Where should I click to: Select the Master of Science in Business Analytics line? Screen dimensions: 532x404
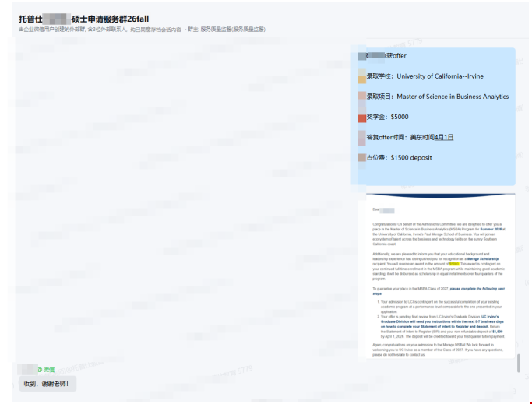pos(437,97)
